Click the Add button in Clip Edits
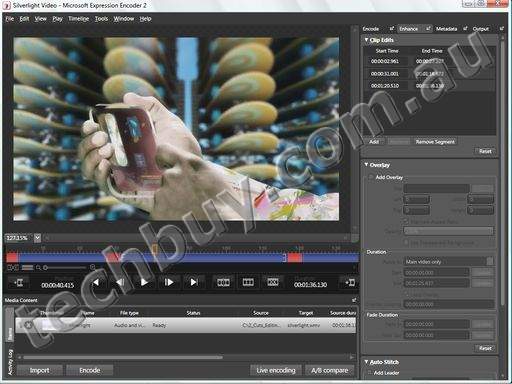Screen dimensions: 512x384 (x=374, y=142)
